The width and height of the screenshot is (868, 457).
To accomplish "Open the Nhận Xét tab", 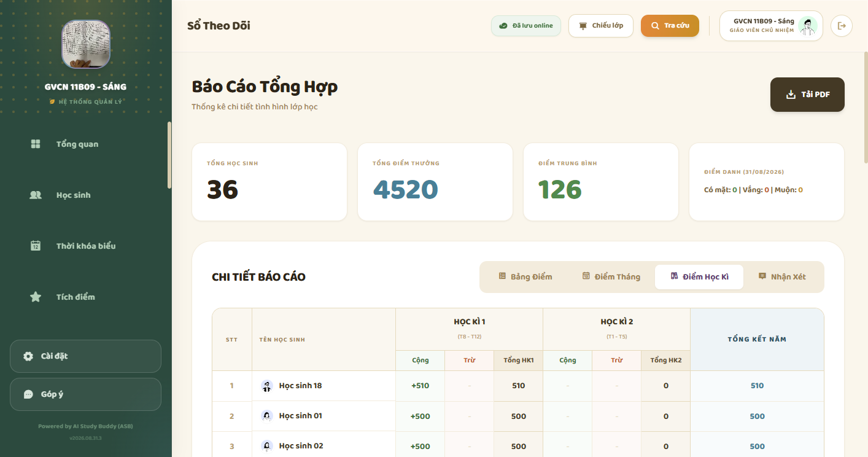I will coord(782,277).
